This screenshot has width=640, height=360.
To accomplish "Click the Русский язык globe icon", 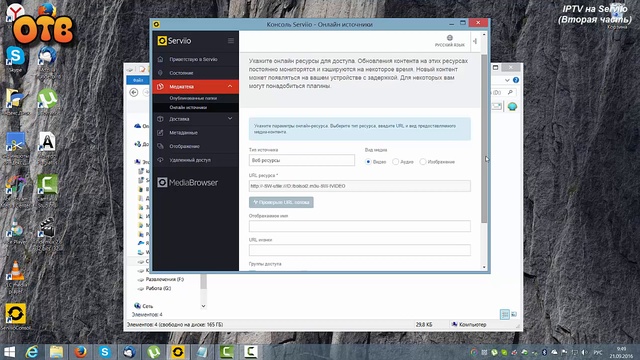I will [x=449, y=38].
